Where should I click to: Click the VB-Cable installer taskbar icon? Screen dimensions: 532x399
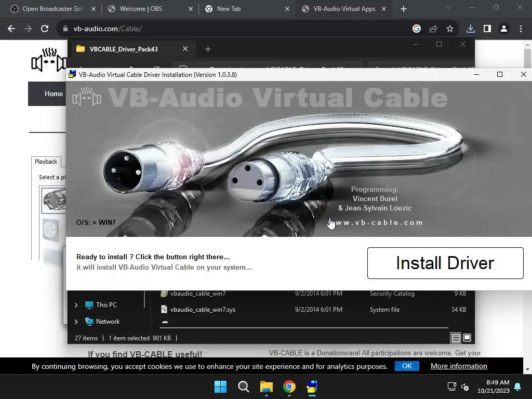pos(312,387)
